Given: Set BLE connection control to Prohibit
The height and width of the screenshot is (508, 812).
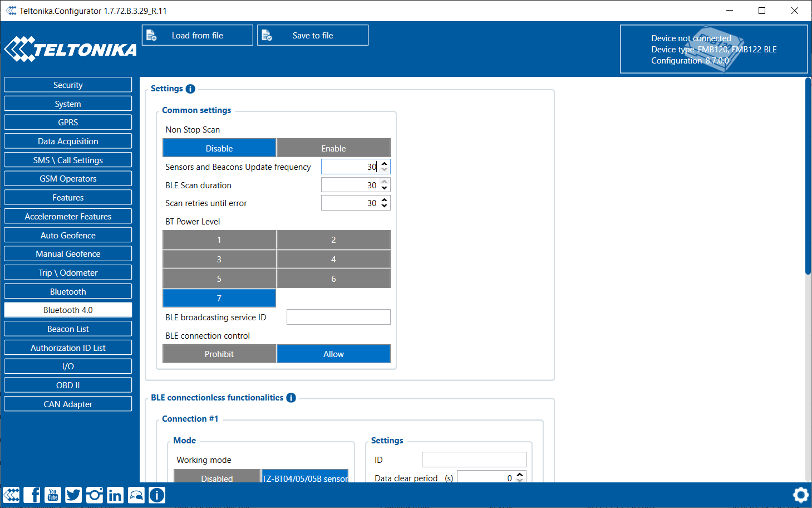Looking at the screenshot, I should click(219, 354).
